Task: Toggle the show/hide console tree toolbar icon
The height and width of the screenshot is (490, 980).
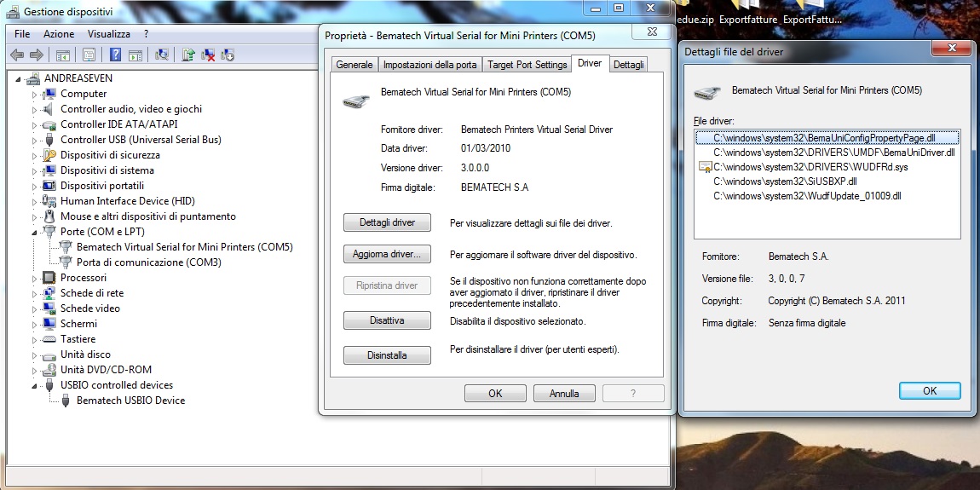Action: (x=62, y=55)
